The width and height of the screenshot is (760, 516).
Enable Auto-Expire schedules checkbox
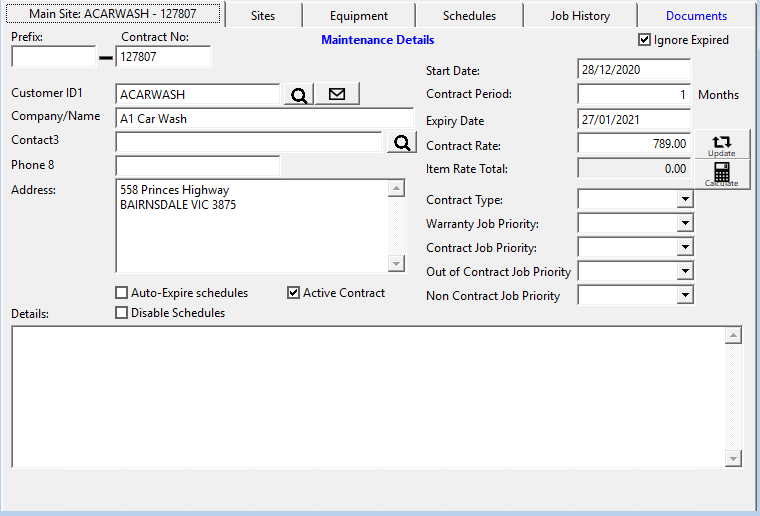[x=122, y=293]
